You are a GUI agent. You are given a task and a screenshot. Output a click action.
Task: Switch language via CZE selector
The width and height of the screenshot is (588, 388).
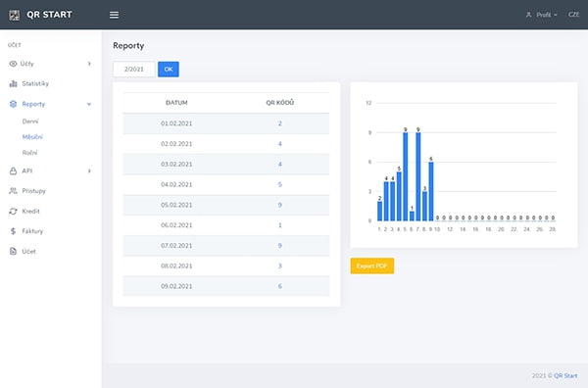[x=573, y=15]
